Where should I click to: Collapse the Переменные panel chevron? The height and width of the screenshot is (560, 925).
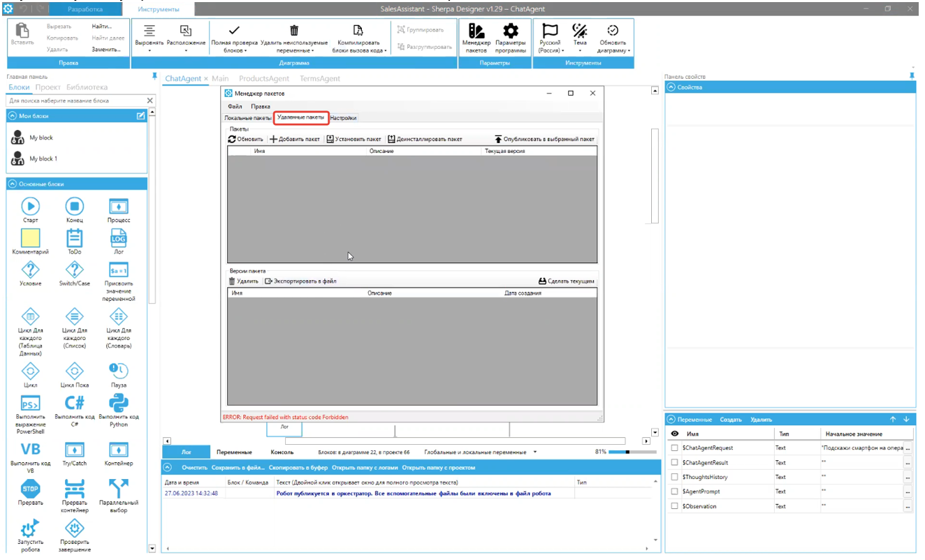point(671,420)
